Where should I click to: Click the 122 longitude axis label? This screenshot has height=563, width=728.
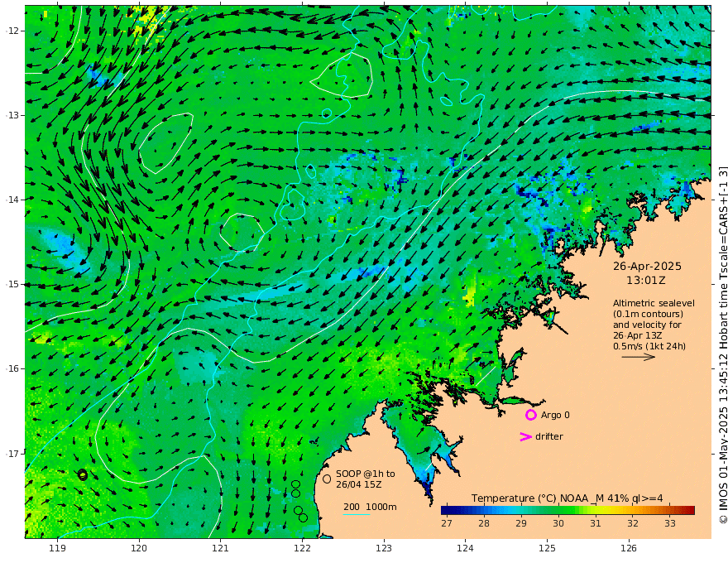pyautogui.click(x=302, y=548)
